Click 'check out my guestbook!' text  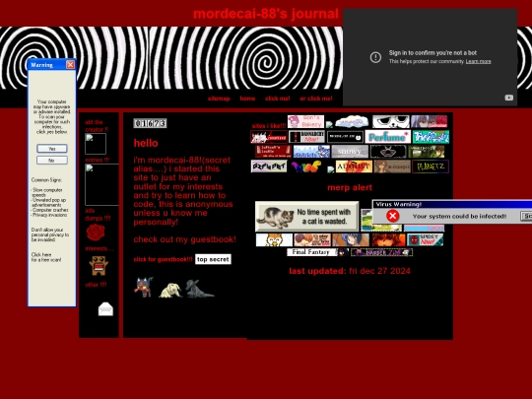pos(185,239)
